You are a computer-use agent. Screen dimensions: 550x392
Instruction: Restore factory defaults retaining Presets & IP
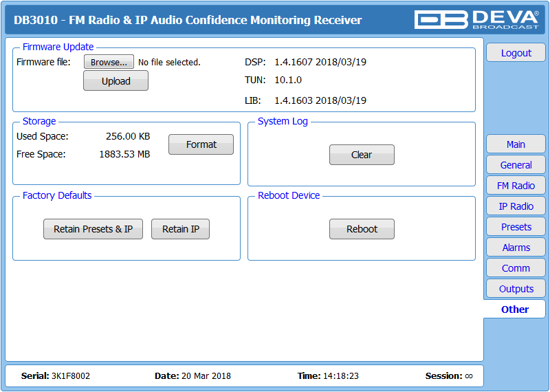click(93, 229)
